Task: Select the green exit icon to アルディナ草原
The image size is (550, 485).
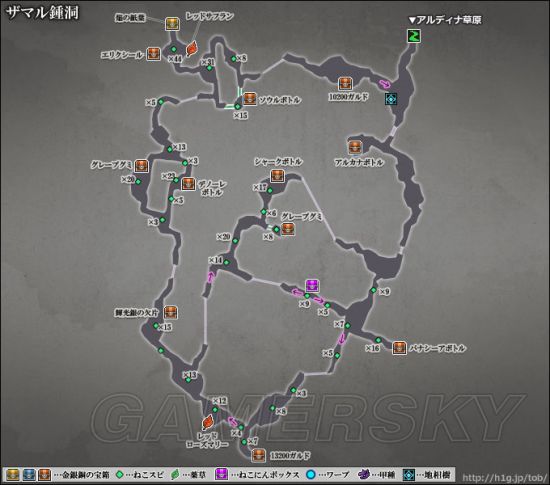Action: point(414,36)
